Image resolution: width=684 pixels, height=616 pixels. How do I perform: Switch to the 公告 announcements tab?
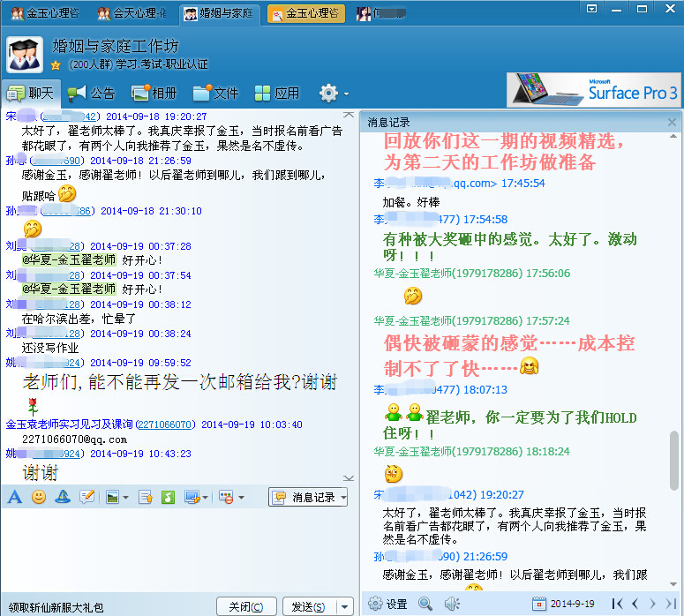(x=91, y=93)
